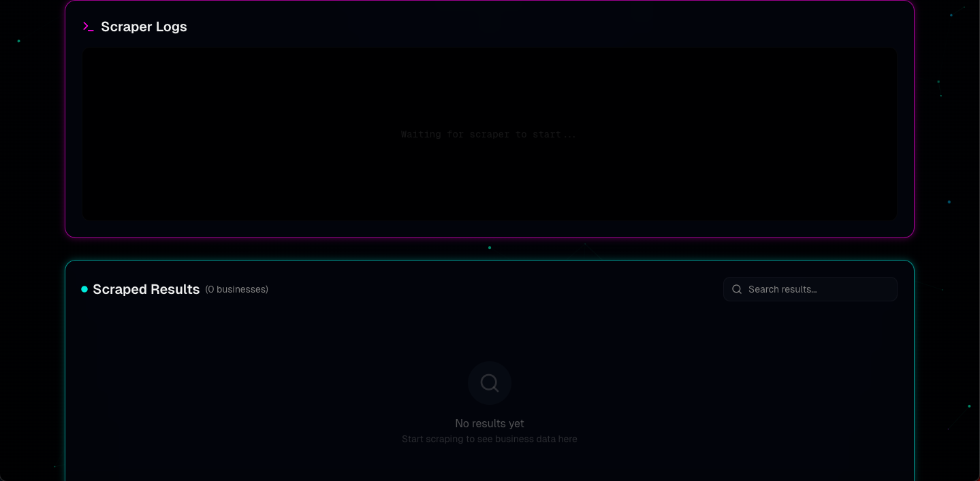
Task: Click the "Waiting for scraper to start..." message
Action: point(488,135)
